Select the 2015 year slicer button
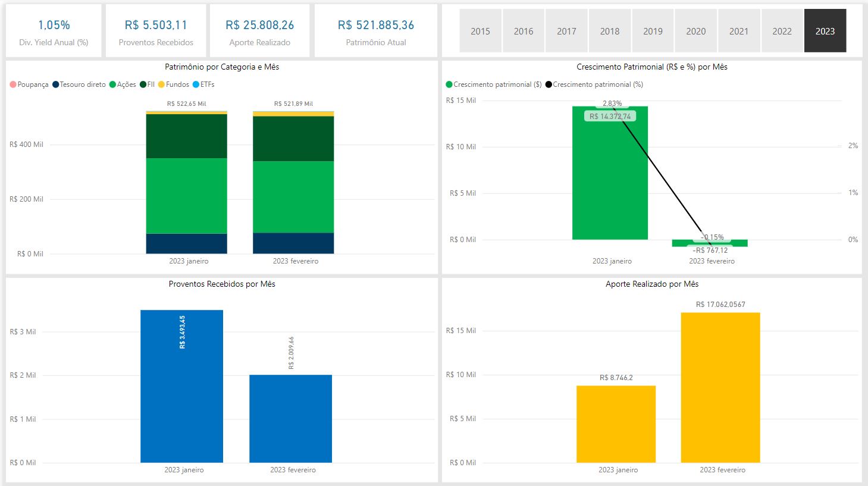This screenshot has width=868, height=486. tap(480, 31)
